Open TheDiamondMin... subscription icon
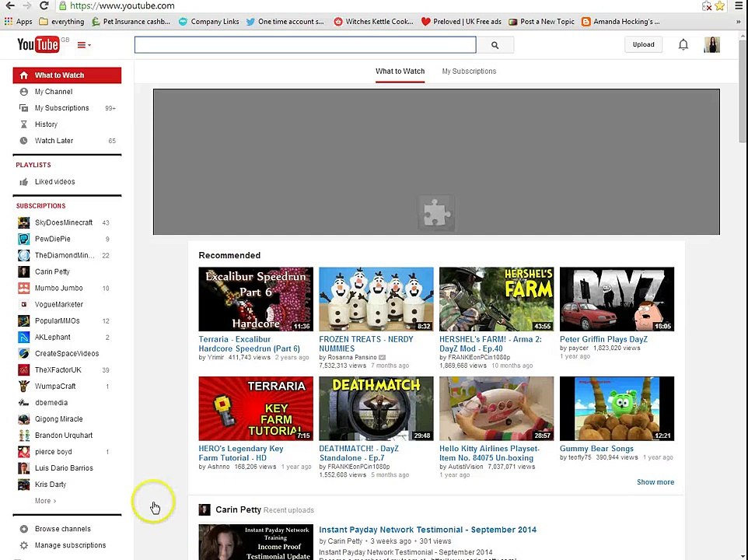 (23, 255)
